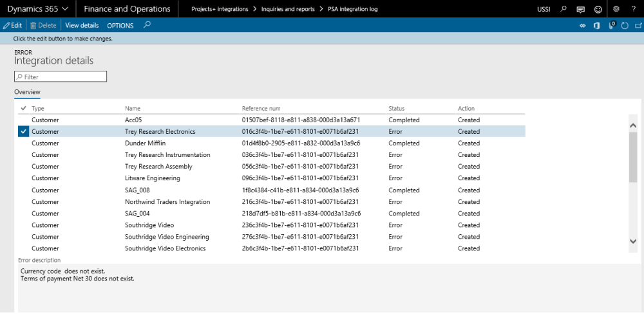Click the Edit button
Screen dimensions: 644x314
click(12, 26)
